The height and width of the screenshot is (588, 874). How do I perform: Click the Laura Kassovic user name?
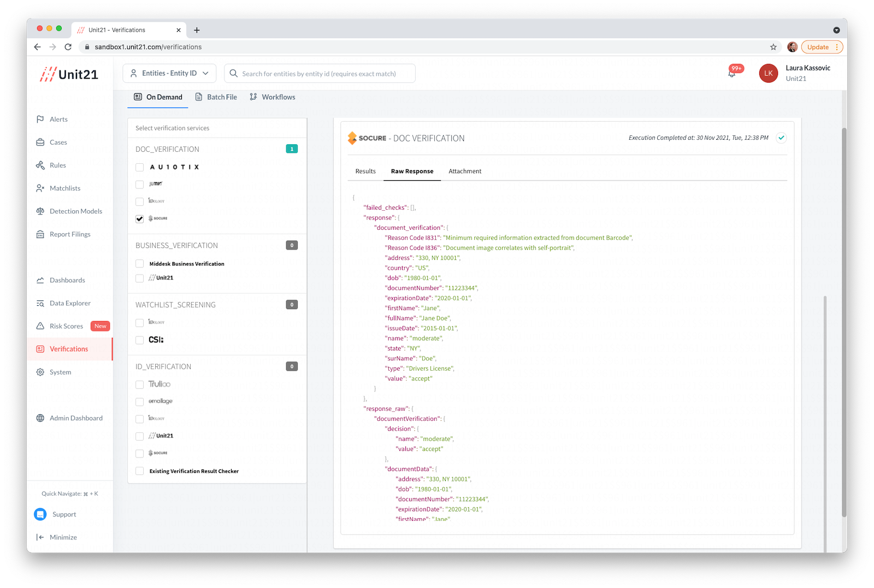[808, 68]
